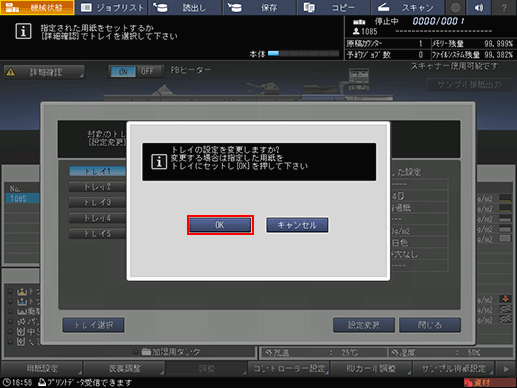Open the 保存 store tab
This screenshot has height=388, width=517.
[260, 7]
